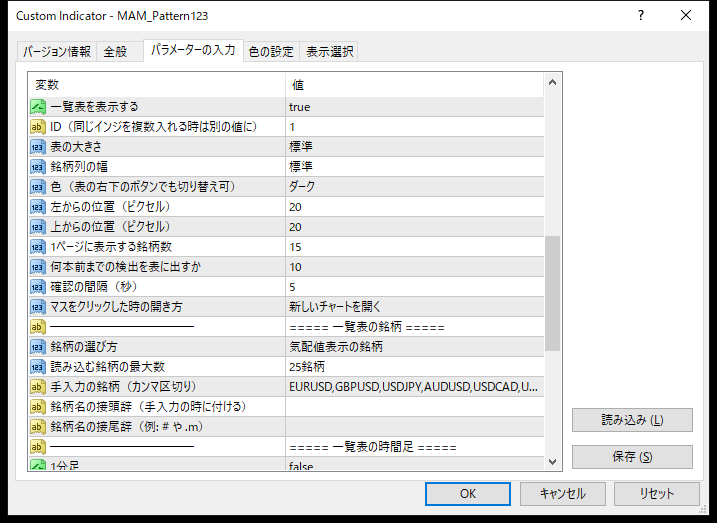Click the 123 icon beside 表の大きさ

[x=38, y=147]
